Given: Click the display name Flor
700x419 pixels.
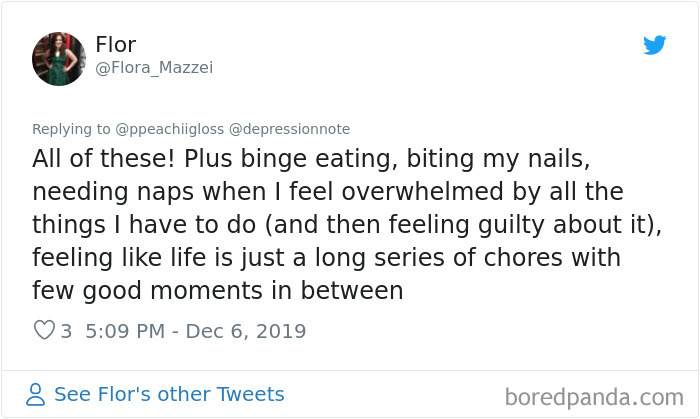Looking at the screenshot, I should point(118,44).
